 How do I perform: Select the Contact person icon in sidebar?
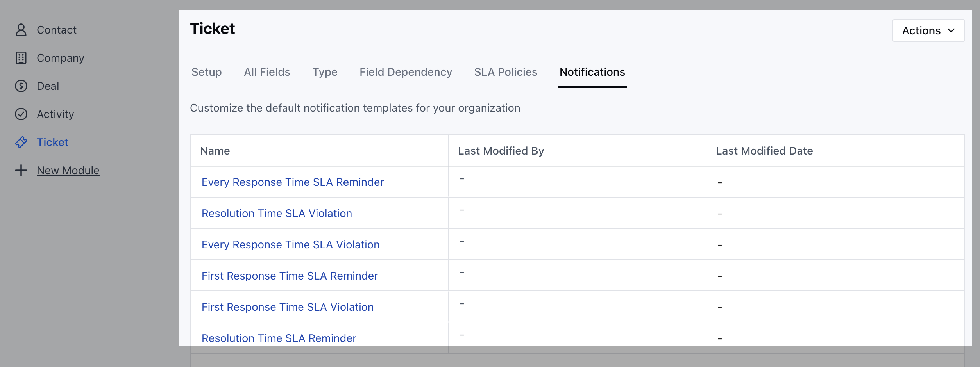tap(21, 29)
